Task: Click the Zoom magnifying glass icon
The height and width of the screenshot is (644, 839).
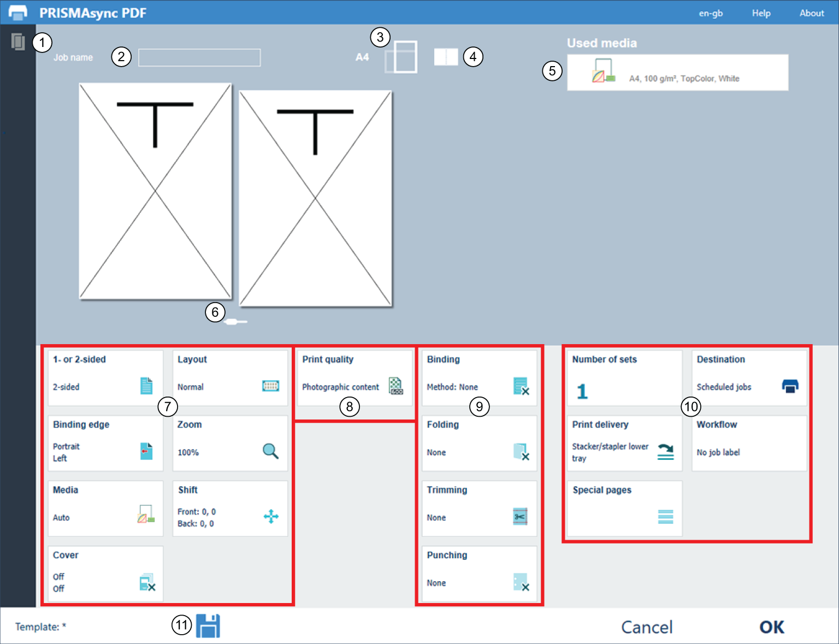Action: pos(270,451)
